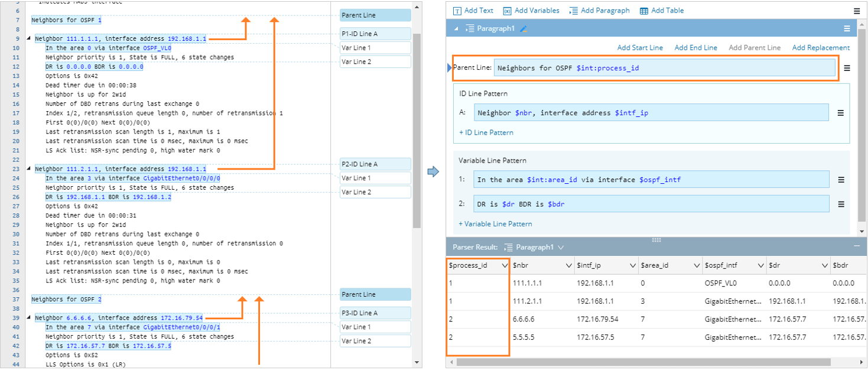Click the Neighbor 111.1.1.1 interface address line

coord(121,39)
